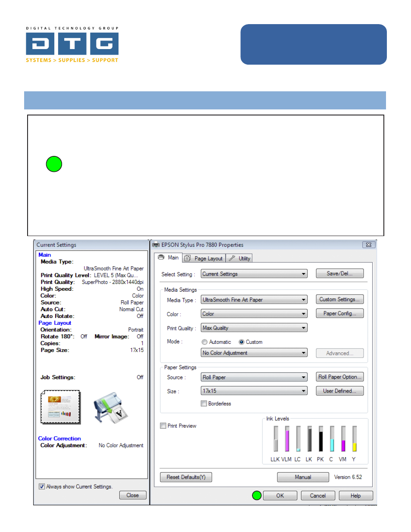This screenshot has width=411, height=532.
Task: Click the page icon on the Page Layout tab
Action: [187, 258]
